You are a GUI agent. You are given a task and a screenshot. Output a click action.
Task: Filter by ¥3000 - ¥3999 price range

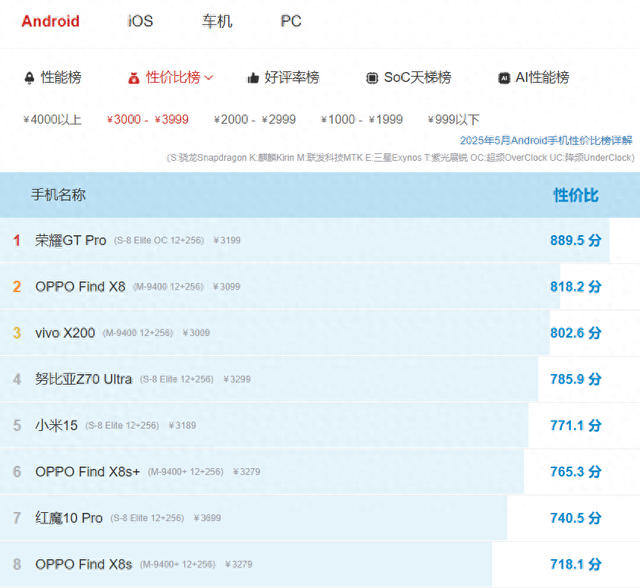[x=147, y=120]
